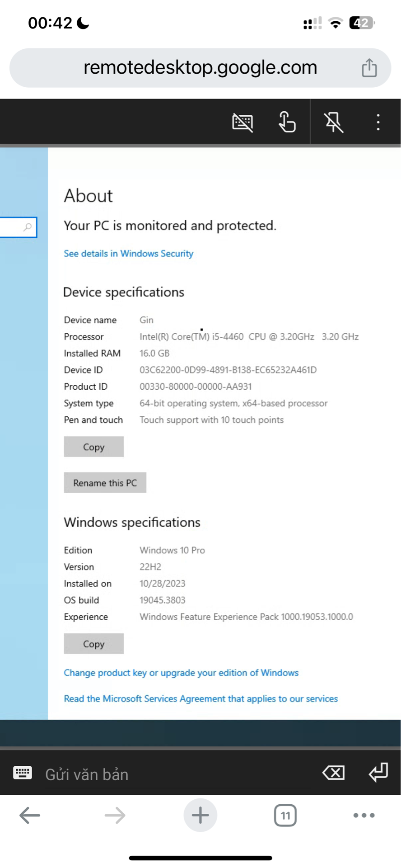Tap the enter return arrow icon
This screenshot has height=868, width=401.
pyautogui.click(x=378, y=772)
